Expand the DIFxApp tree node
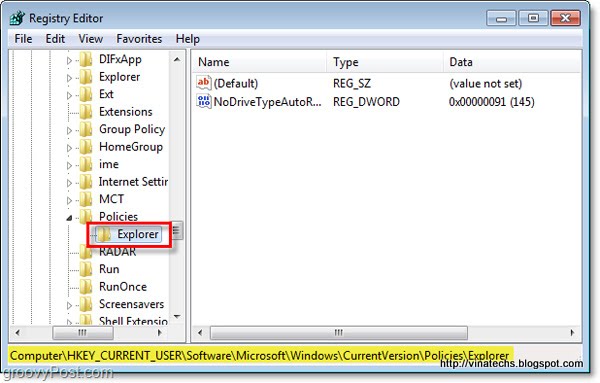The image size is (600, 383). coord(69,60)
